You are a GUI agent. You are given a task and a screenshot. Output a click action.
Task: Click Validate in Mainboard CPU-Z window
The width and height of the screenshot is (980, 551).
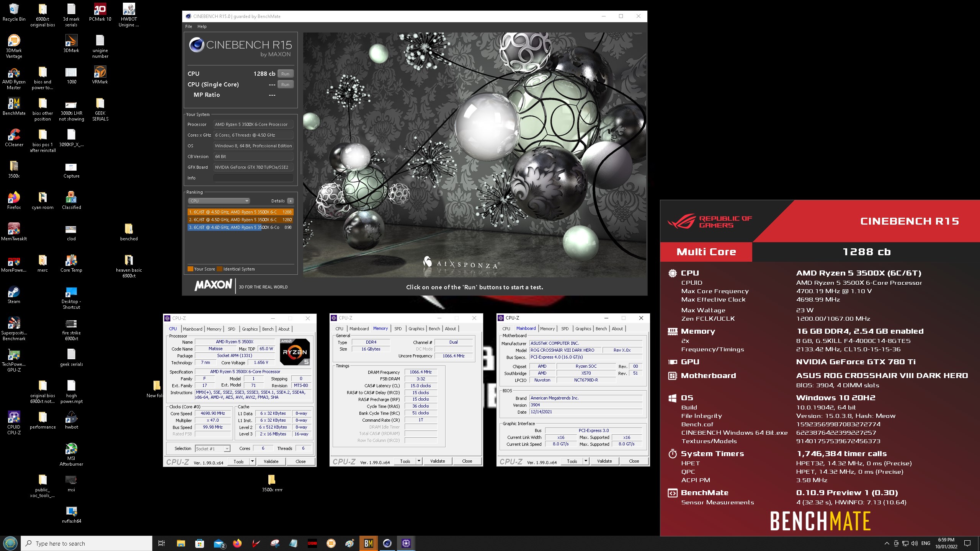pos(604,461)
